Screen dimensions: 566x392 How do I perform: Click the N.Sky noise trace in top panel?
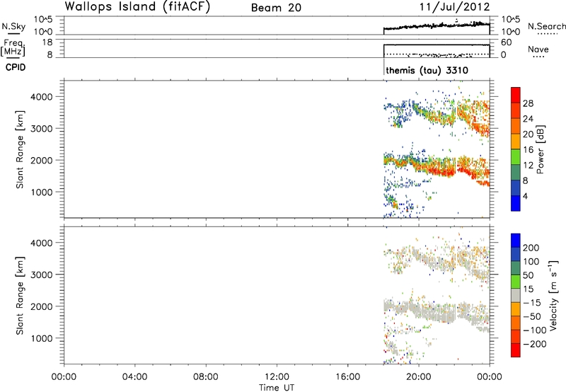437,26
